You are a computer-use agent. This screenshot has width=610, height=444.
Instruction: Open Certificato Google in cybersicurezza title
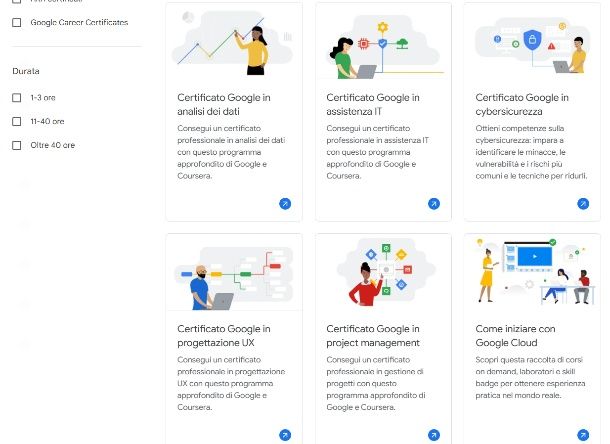pyautogui.click(x=522, y=104)
